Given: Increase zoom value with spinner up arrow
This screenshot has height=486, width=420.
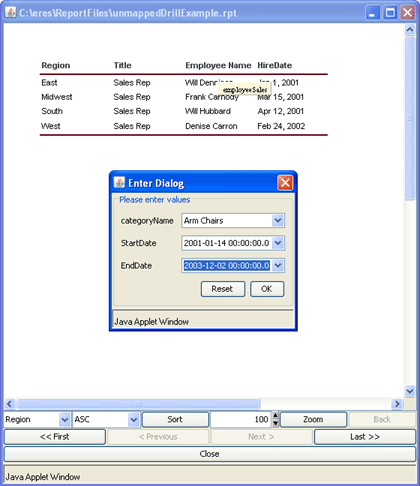Looking at the screenshot, I should pyautogui.click(x=275, y=415).
